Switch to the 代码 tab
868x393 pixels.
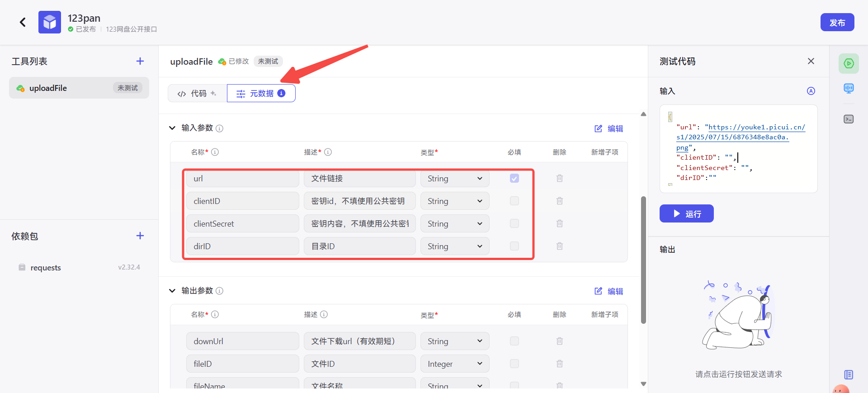click(x=198, y=93)
